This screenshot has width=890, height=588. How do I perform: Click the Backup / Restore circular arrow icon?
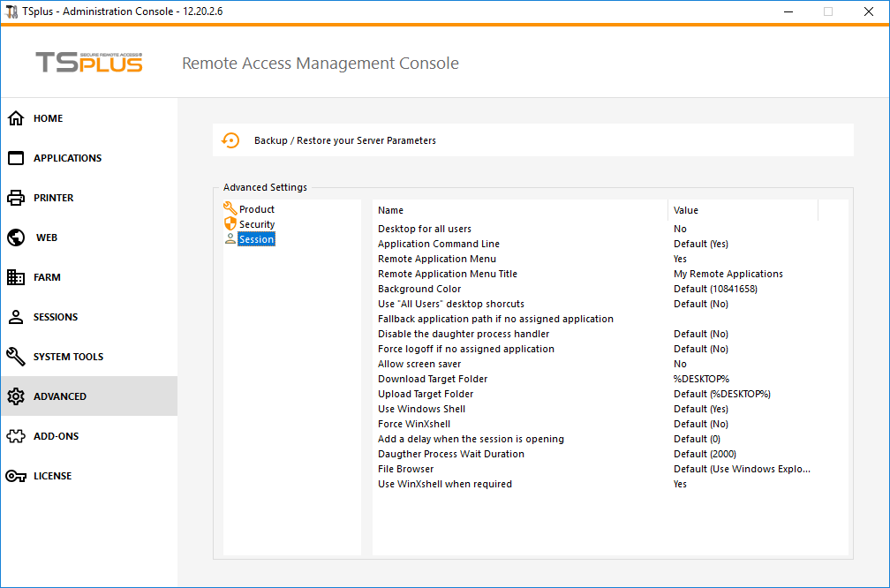click(x=230, y=140)
